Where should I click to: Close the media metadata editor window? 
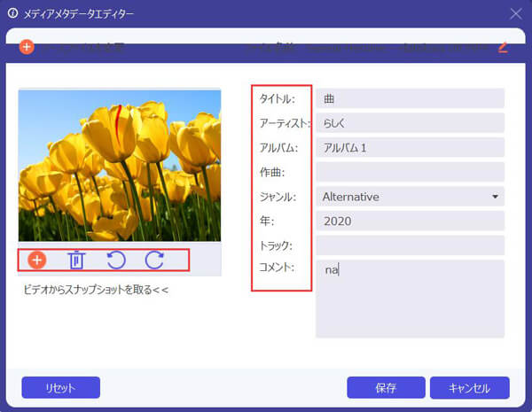click(516, 13)
